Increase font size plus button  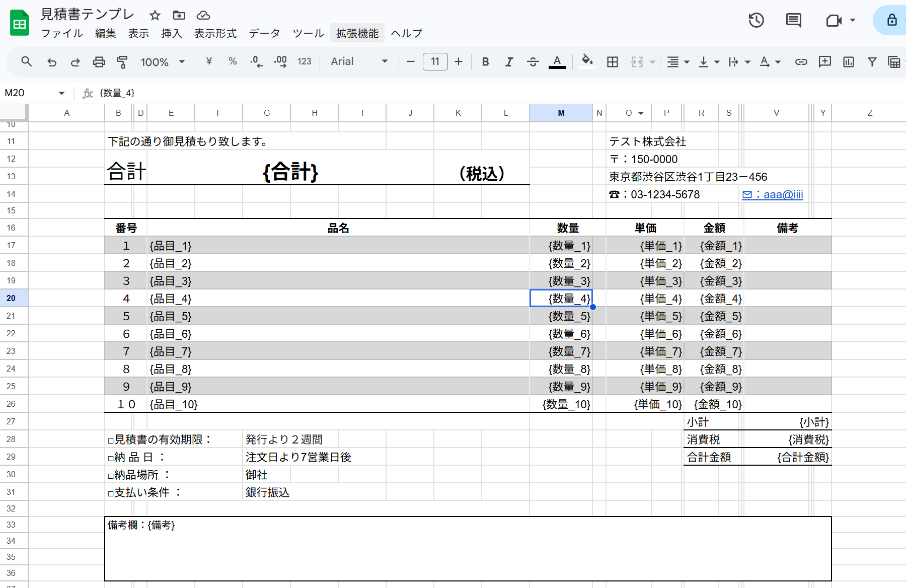pyautogui.click(x=459, y=61)
